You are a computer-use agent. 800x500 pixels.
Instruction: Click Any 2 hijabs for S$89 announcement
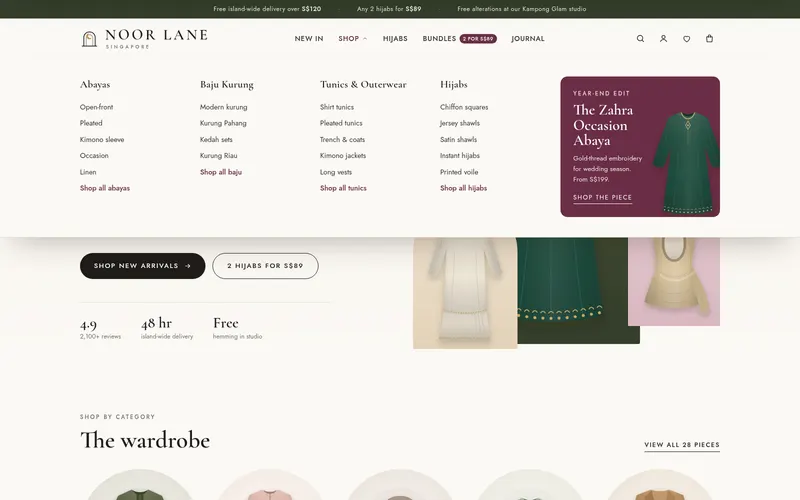pyautogui.click(x=389, y=9)
